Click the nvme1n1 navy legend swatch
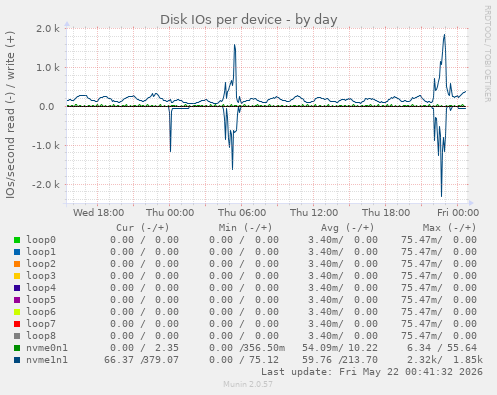 pyautogui.click(x=17, y=360)
